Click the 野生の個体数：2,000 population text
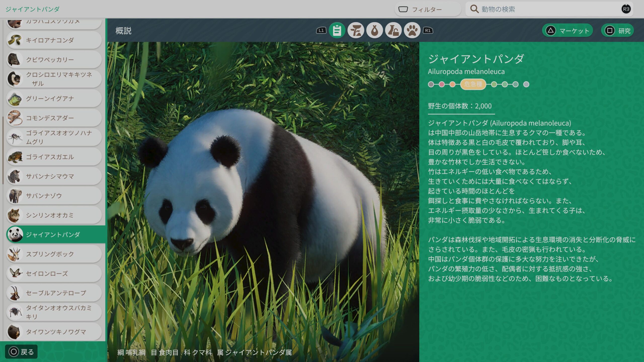 (x=460, y=106)
